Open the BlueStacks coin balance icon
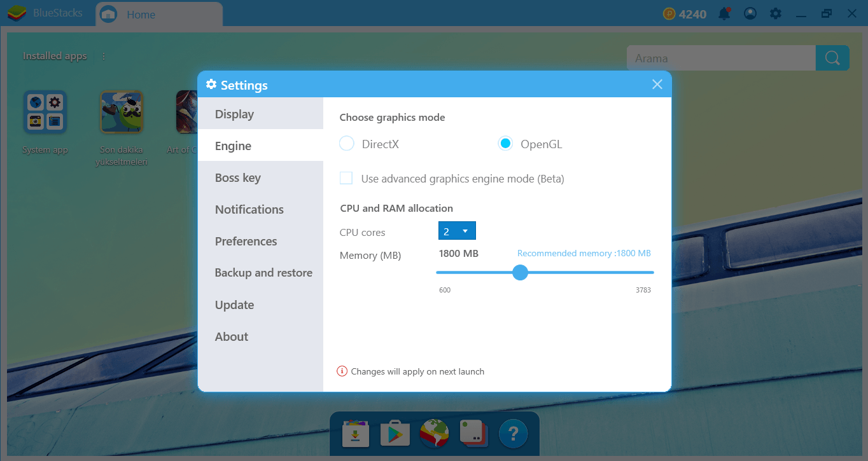 (669, 13)
